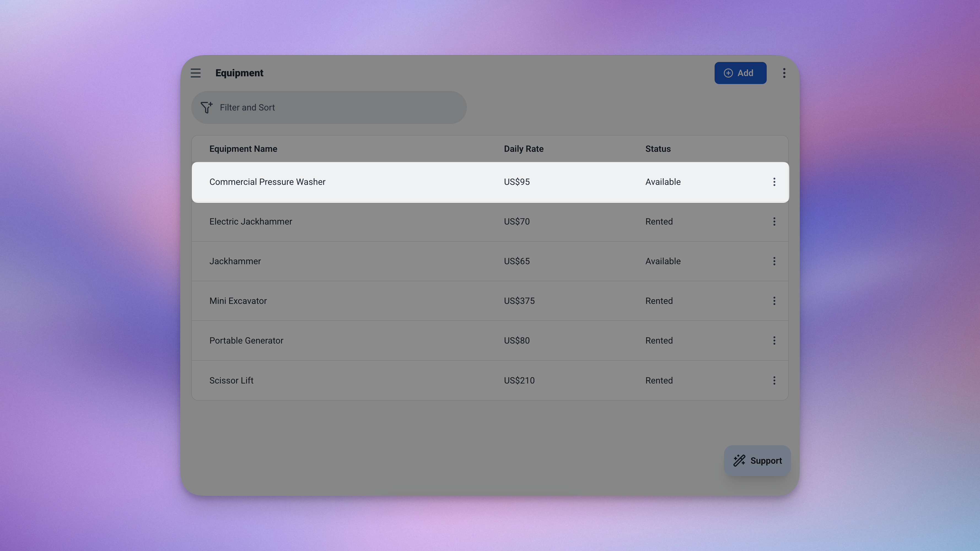Open the Portable Generator row menu

(774, 341)
